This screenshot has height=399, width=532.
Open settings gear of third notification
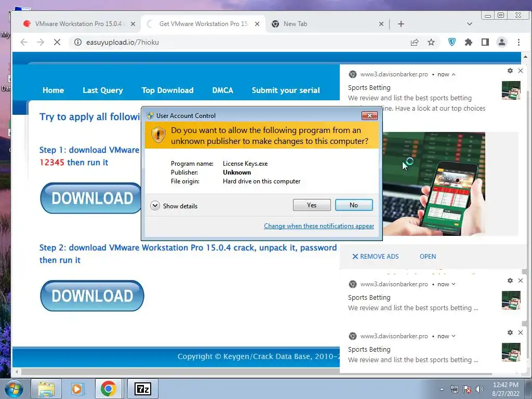click(x=510, y=332)
